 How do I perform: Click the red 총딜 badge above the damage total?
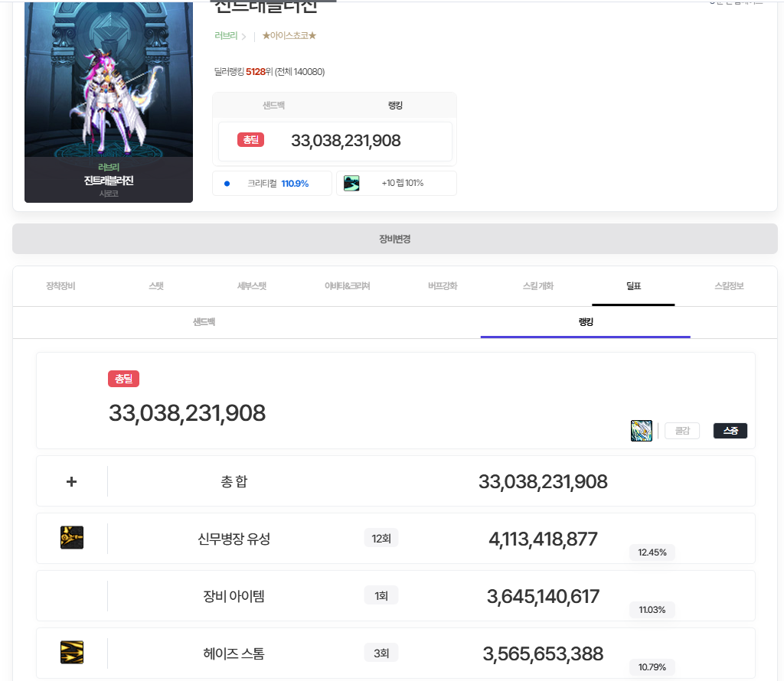[x=123, y=379]
